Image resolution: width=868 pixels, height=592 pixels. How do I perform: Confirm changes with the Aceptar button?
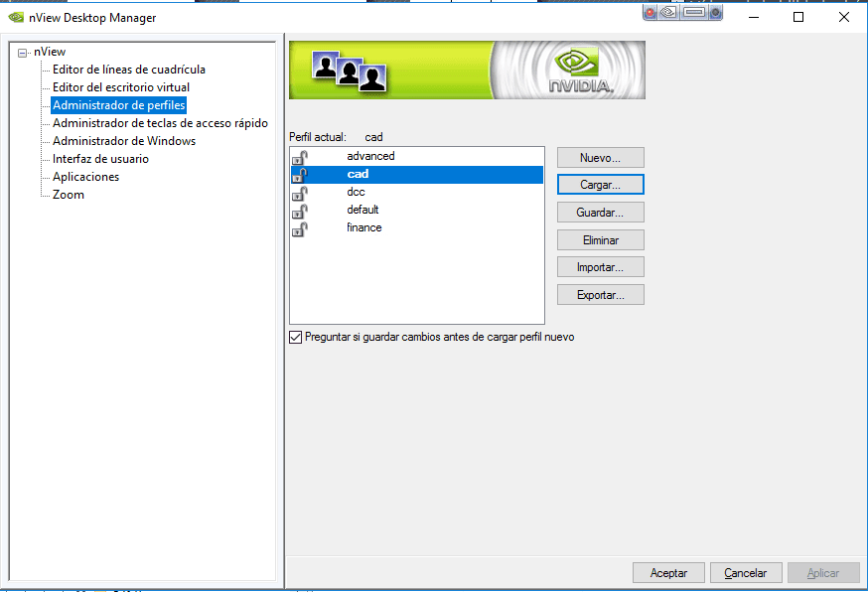point(668,572)
